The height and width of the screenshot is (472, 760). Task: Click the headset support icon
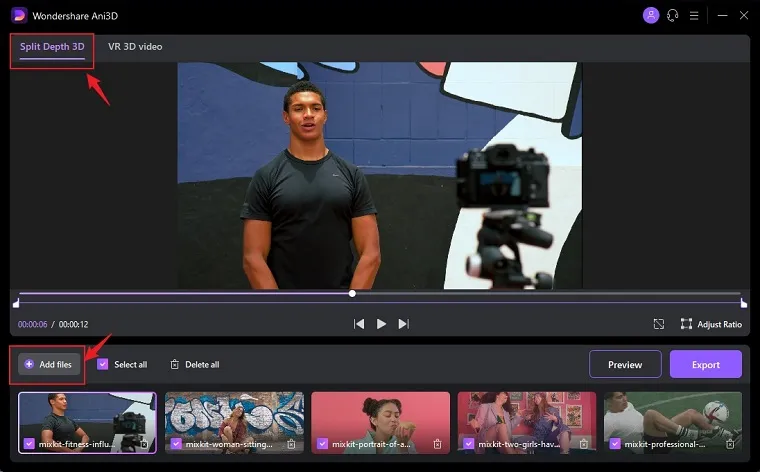(673, 15)
